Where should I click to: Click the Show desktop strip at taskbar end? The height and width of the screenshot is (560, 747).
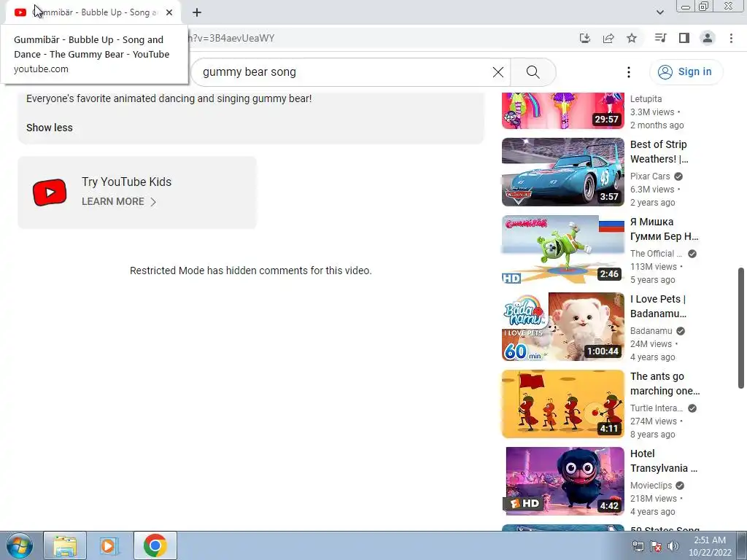(742, 545)
